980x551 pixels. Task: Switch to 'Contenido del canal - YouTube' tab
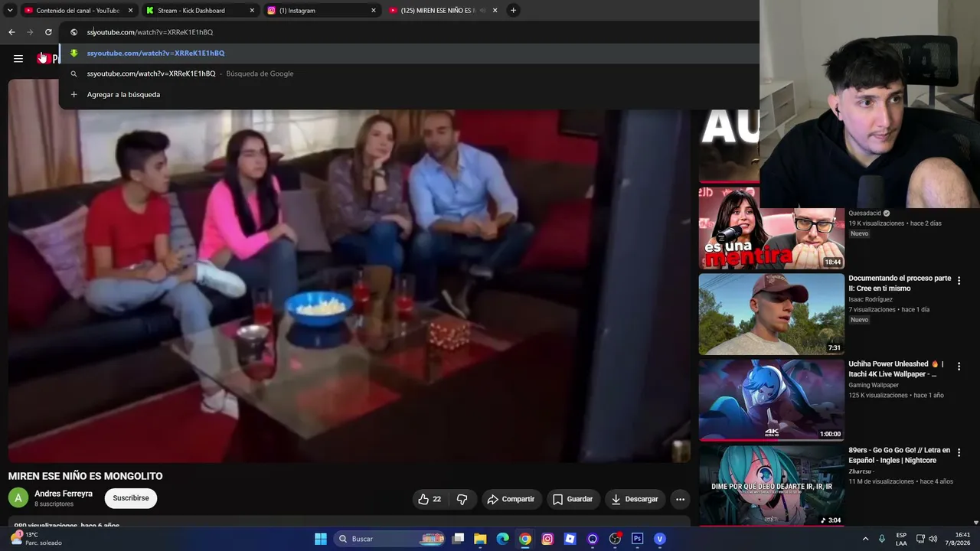coord(78,11)
